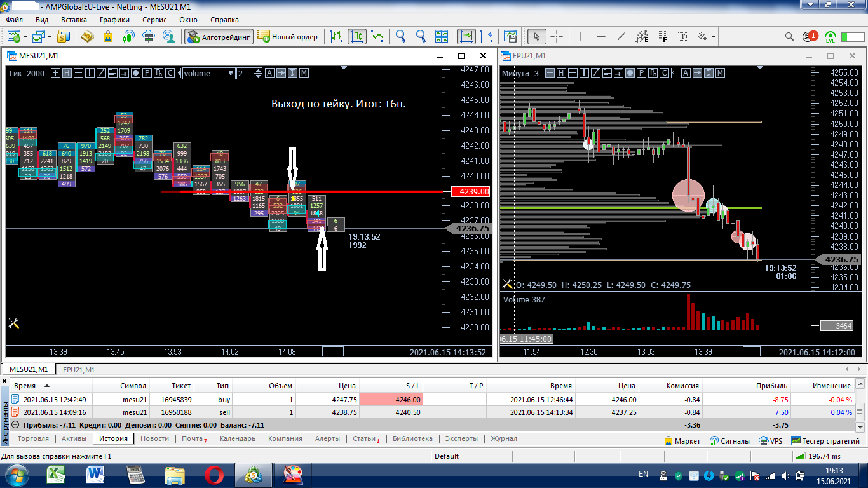Viewport: 868px width, 488px height.
Task: Zoom in on the chart
Action: (401, 36)
